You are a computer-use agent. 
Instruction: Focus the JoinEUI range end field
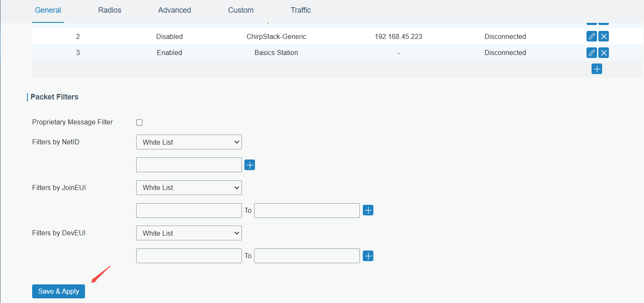307,210
